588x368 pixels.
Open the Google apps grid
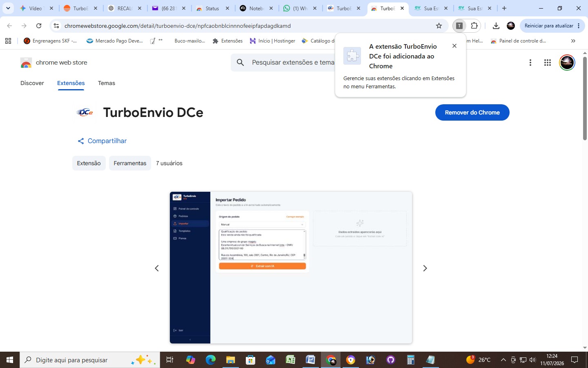point(548,63)
